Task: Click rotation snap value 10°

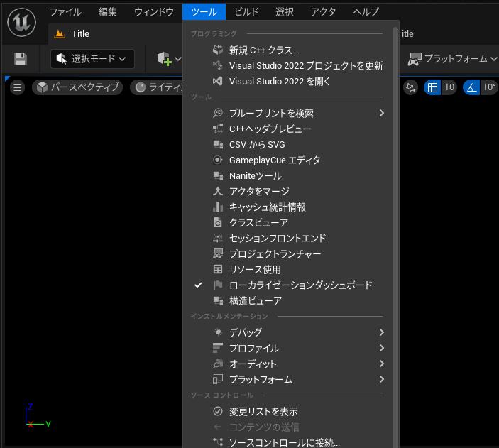Action: 489,87
